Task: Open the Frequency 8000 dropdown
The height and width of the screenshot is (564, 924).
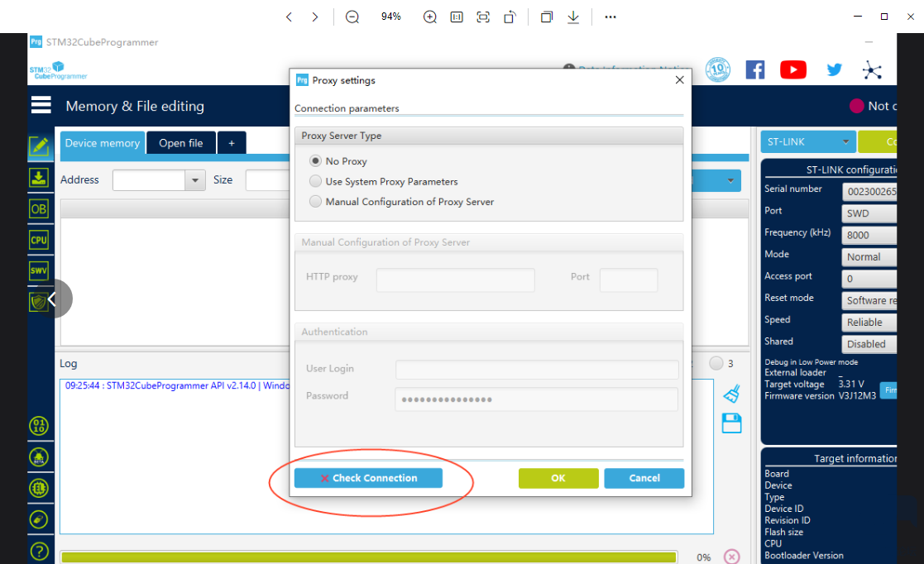Action: click(x=869, y=235)
